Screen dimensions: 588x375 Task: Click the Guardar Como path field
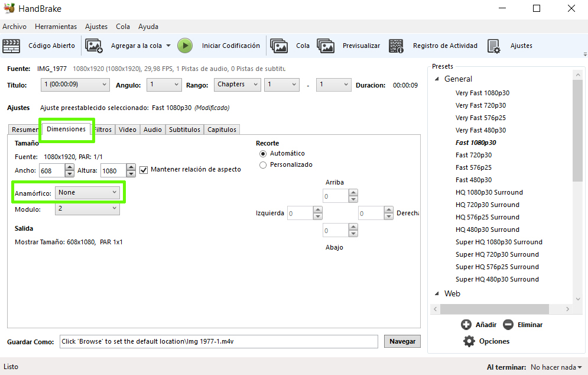[x=218, y=341]
